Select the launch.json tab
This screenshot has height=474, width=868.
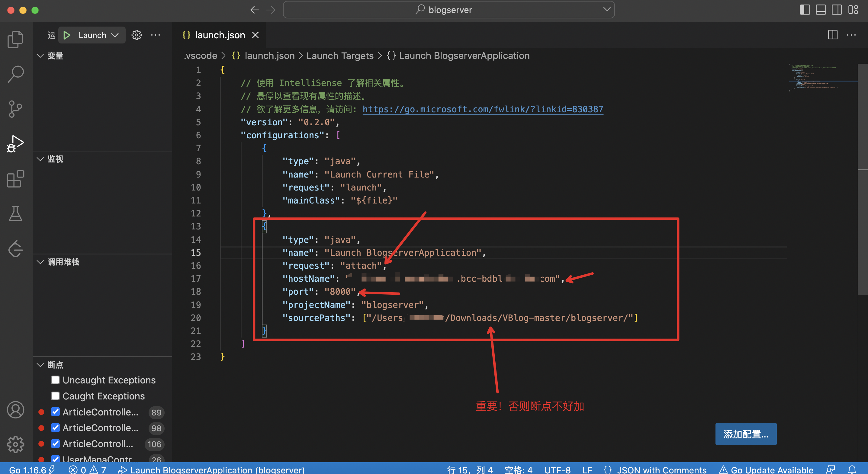pos(220,35)
